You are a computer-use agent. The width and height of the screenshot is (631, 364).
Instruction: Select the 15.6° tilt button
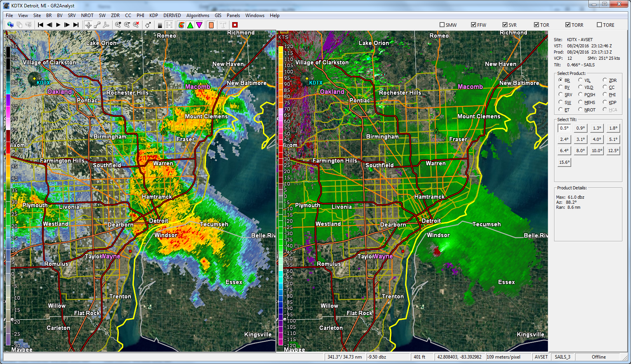coord(564,162)
